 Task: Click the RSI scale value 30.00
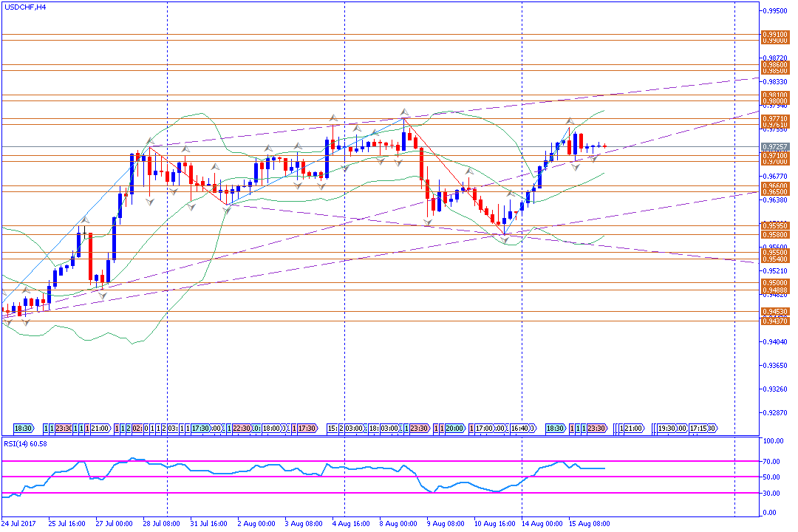click(772, 494)
